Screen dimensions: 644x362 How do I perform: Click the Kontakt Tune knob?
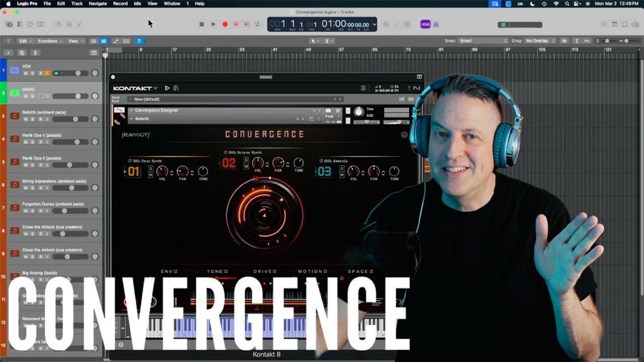point(359,112)
